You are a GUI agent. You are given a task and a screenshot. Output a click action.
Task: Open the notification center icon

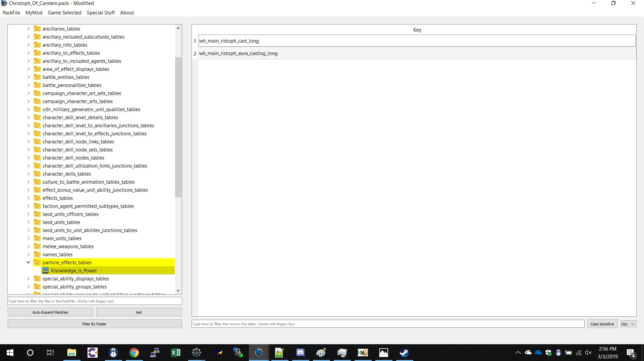pos(631,353)
